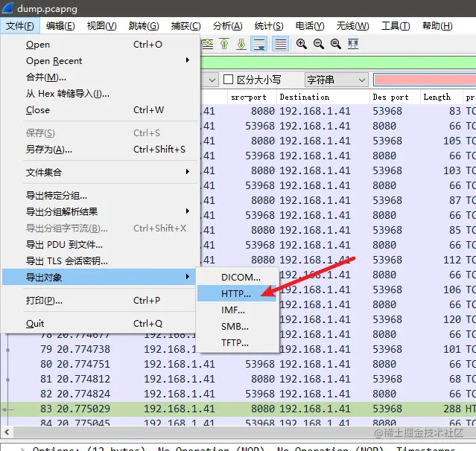Toggle auto-scroll during live capture icon
Viewport: 476px width, 451px height.
(x=259, y=44)
